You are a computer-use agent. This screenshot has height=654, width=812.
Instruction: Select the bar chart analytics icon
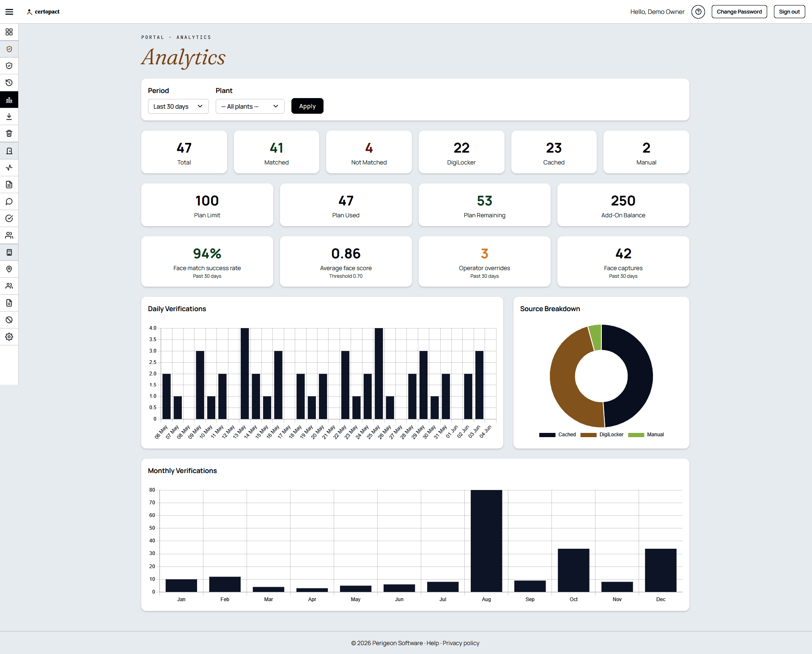(9, 100)
